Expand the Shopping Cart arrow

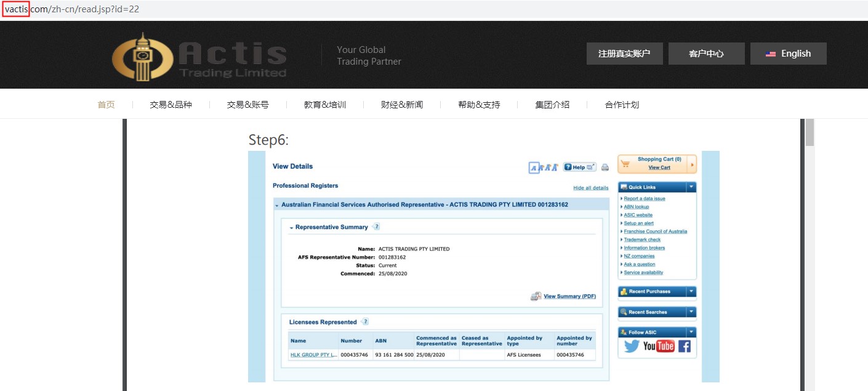pos(693,164)
